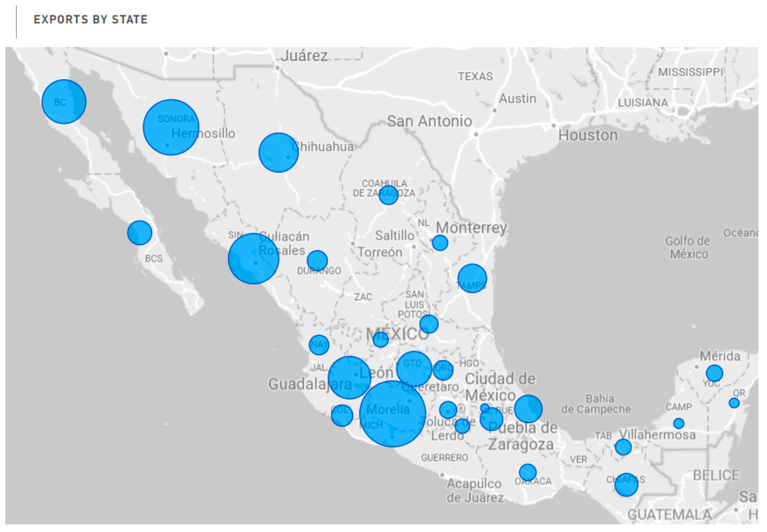Click the Coahuila de Zaragoza bubble
767x532 pixels.
pyautogui.click(x=388, y=195)
